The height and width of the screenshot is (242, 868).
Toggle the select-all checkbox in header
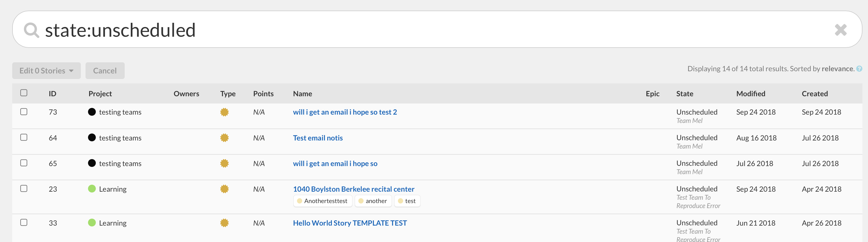click(x=24, y=93)
